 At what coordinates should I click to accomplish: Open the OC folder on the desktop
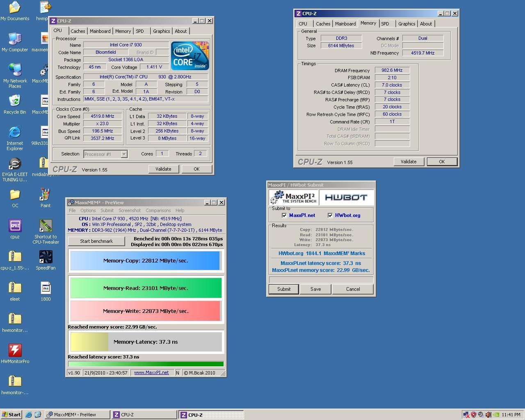click(x=15, y=198)
